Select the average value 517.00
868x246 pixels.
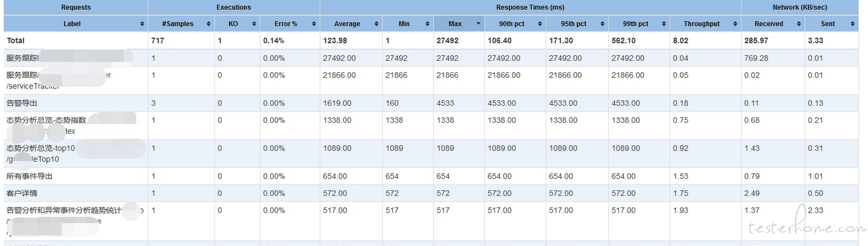(335, 211)
